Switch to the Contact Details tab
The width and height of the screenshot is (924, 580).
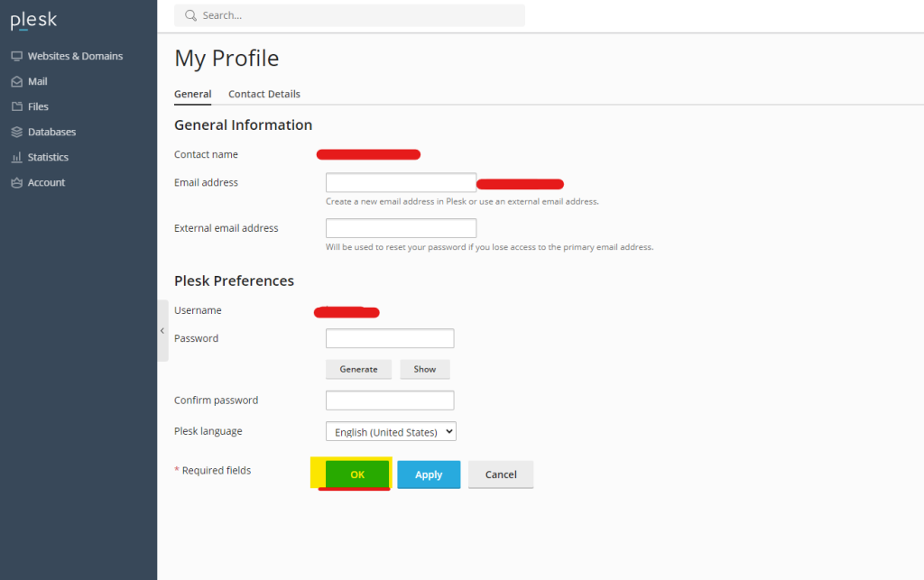click(x=264, y=94)
